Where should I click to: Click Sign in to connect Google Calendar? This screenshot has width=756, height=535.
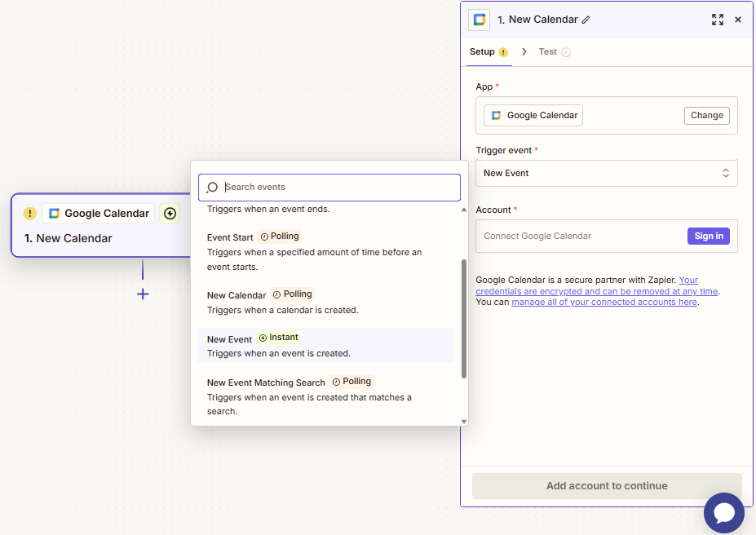point(709,236)
